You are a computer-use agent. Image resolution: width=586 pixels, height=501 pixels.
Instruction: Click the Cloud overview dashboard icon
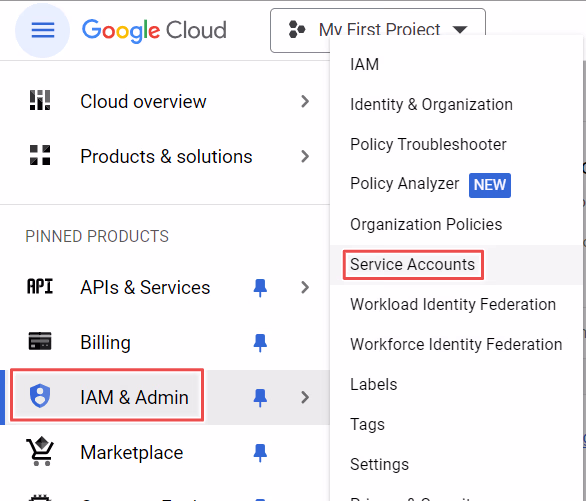coord(40,100)
